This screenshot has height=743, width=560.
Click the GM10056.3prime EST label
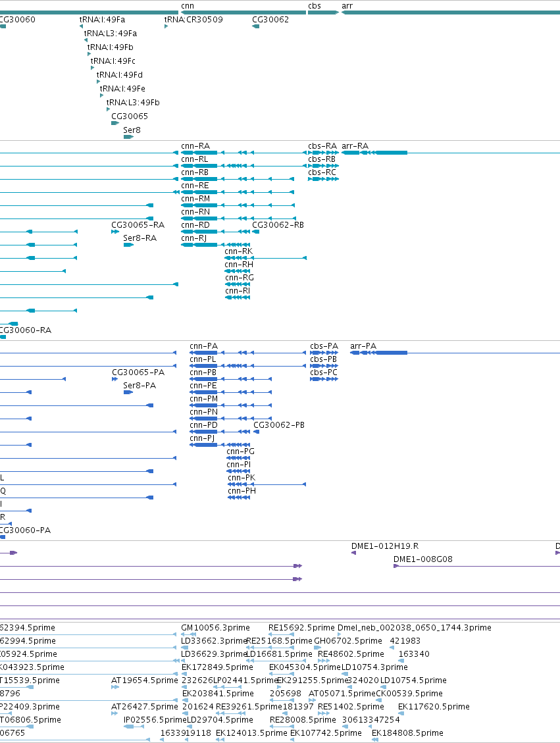click(x=215, y=627)
